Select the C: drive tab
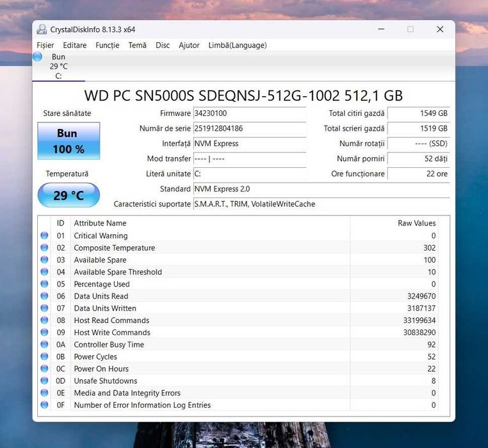This screenshot has width=488, height=448. click(58, 67)
